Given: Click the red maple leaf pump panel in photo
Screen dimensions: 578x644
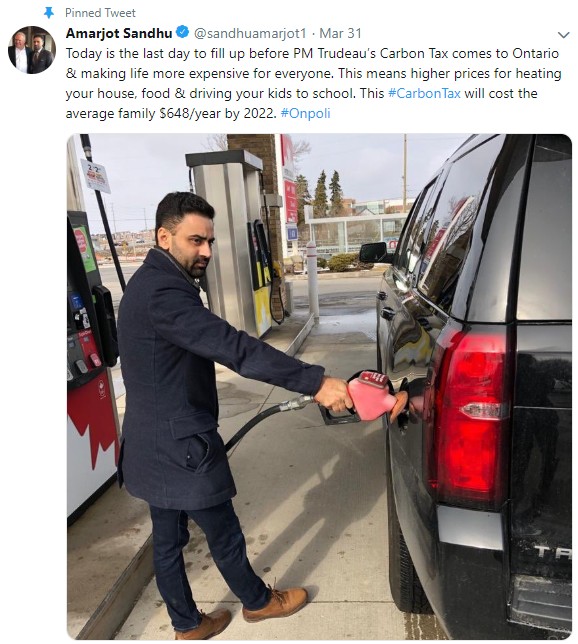Looking at the screenshot, I should point(92,442).
